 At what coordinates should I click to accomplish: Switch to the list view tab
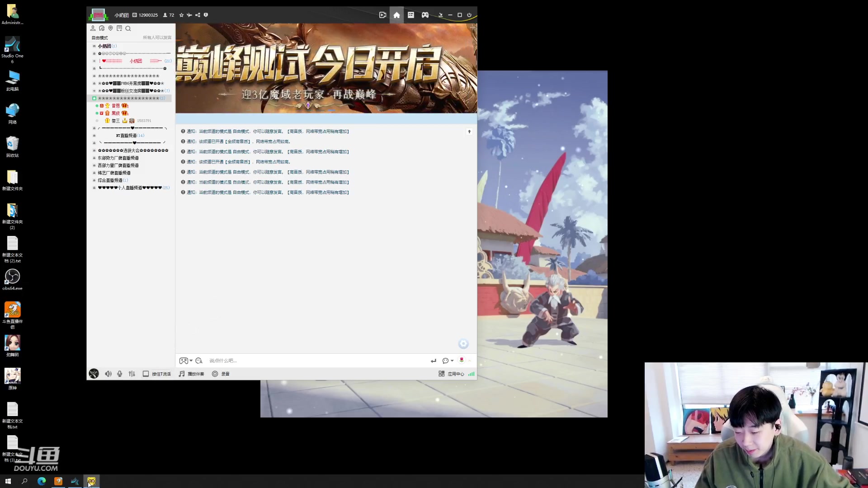point(410,15)
